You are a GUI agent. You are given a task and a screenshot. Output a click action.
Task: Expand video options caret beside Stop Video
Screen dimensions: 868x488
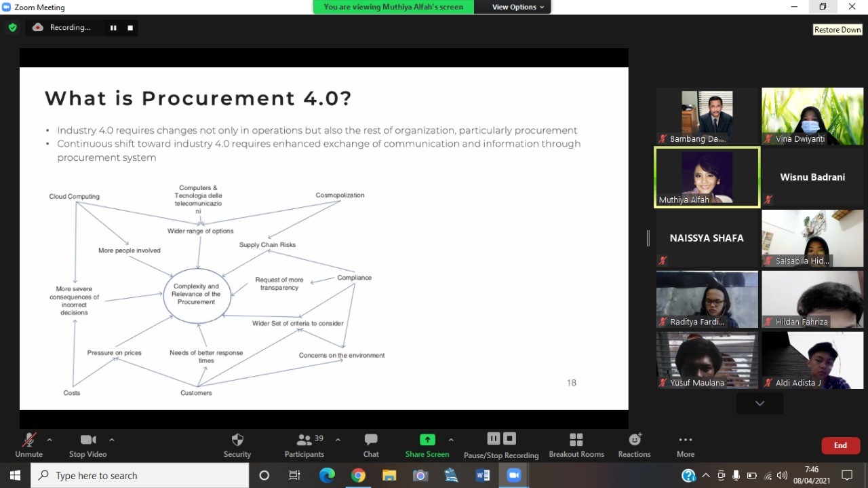(112, 440)
